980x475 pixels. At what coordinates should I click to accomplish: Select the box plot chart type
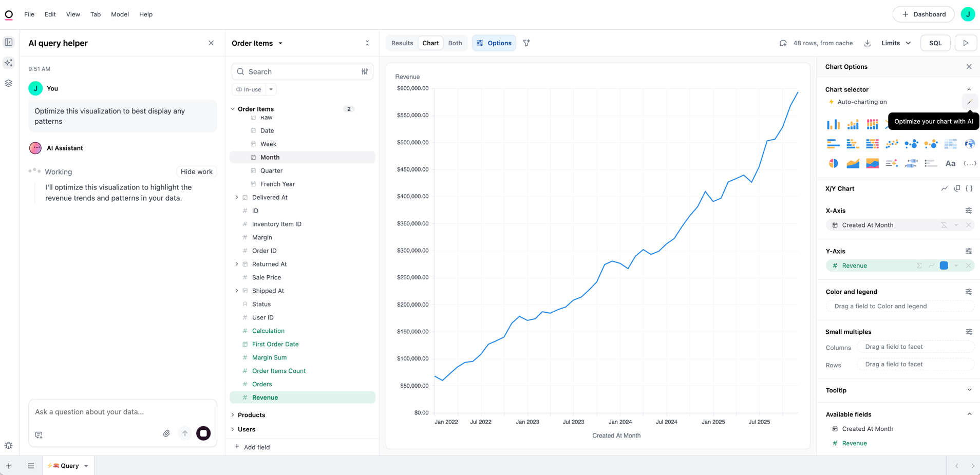[912, 163]
